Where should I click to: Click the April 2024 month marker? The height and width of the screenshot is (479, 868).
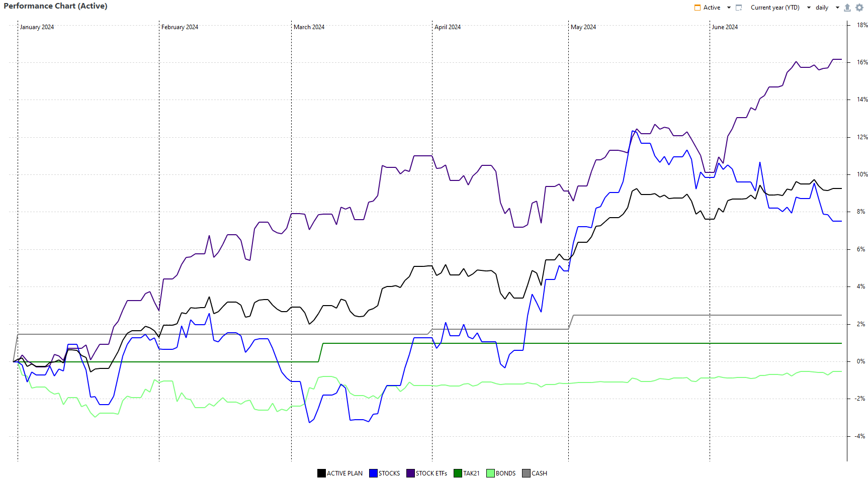[447, 27]
